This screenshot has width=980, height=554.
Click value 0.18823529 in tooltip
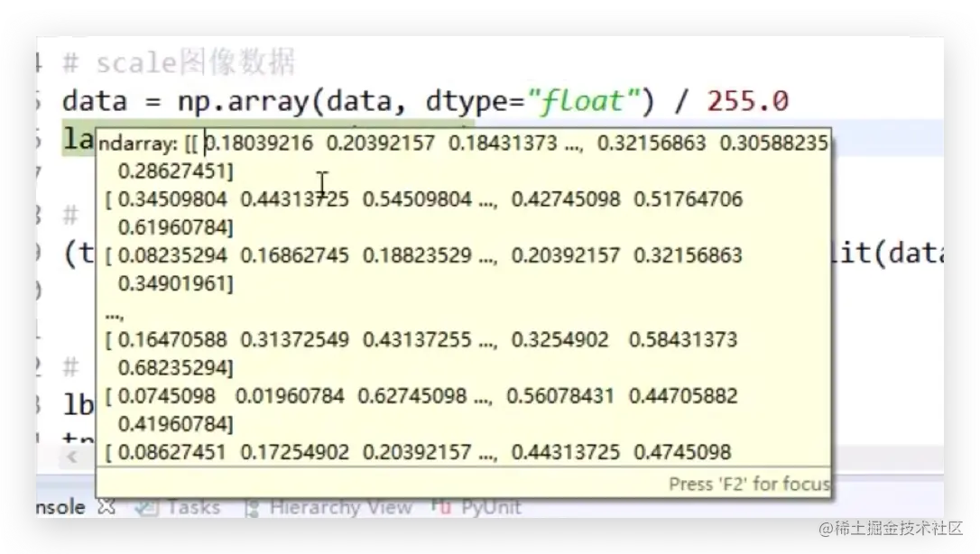pyautogui.click(x=417, y=255)
